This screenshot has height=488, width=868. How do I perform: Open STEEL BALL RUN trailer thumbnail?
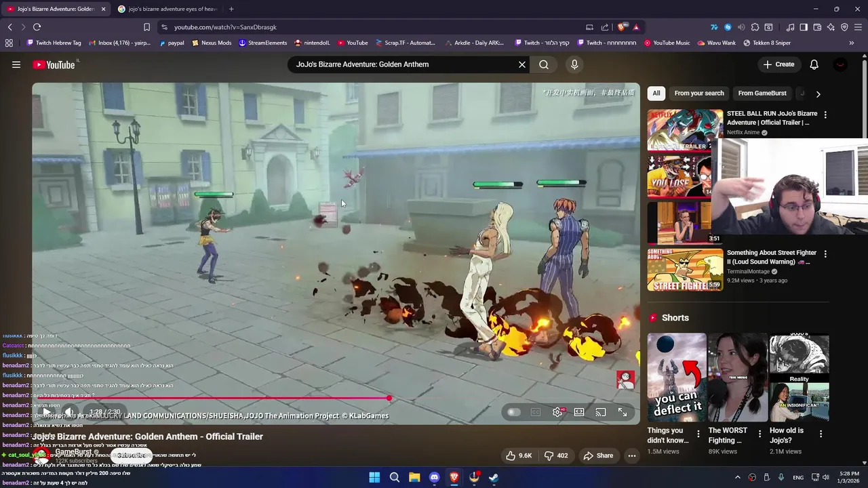pos(685,130)
